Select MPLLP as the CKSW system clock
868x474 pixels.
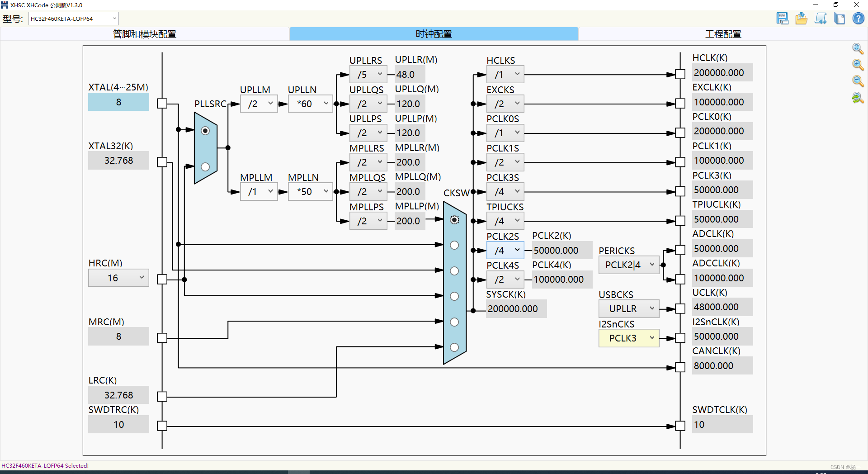point(454,220)
